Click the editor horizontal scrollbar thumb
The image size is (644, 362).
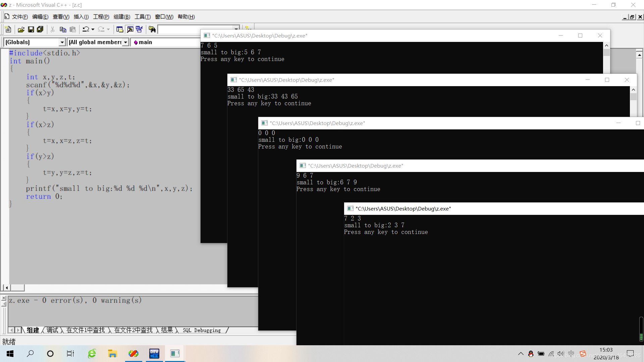pyautogui.click(x=17, y=288)
